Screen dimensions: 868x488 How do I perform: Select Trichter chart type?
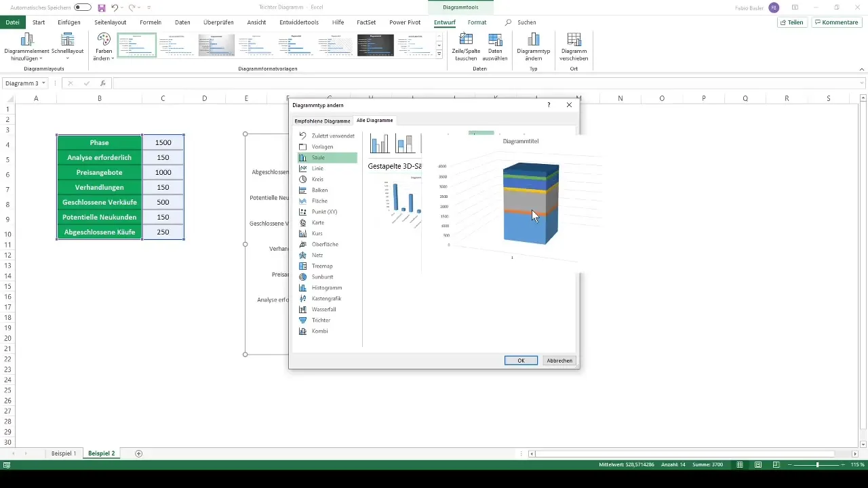pyautogui.click(x=328, y=320)
